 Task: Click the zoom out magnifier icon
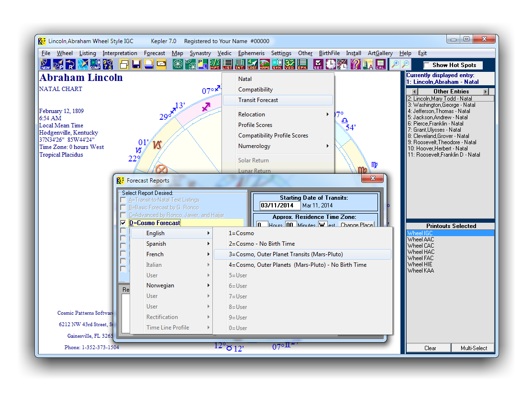coord(406,64)
